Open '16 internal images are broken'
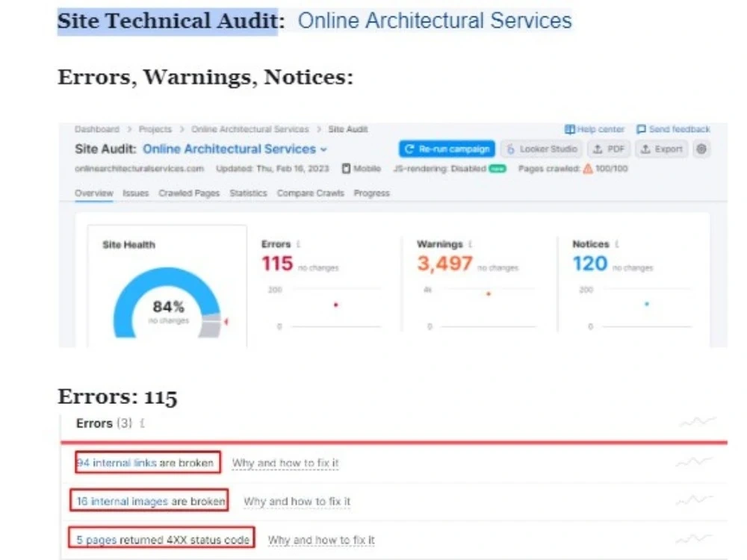 click(x=151, y=501)
